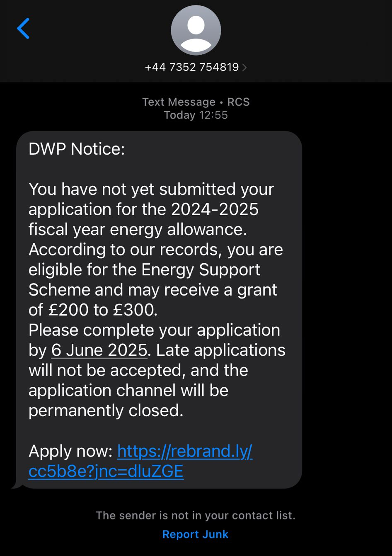Image resolution: width=392 pixels, height=556 pixels.
Task: Go back using the blue chevron
Action: click(x=23, y=28)
